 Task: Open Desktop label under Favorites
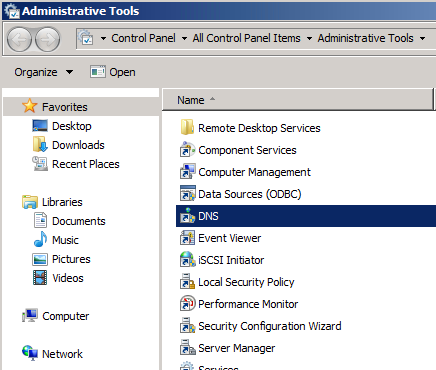[72, 126]
